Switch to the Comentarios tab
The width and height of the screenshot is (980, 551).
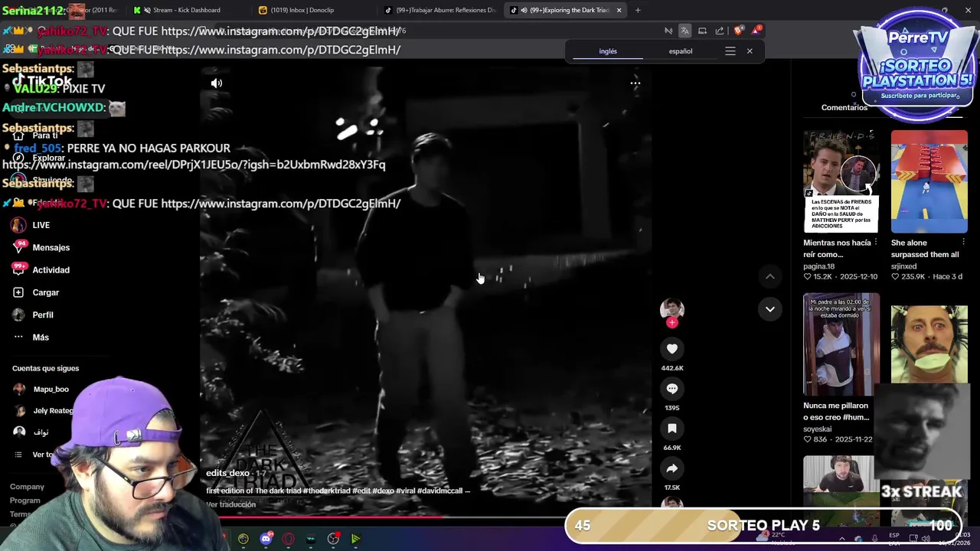click(x=844, y=108)
